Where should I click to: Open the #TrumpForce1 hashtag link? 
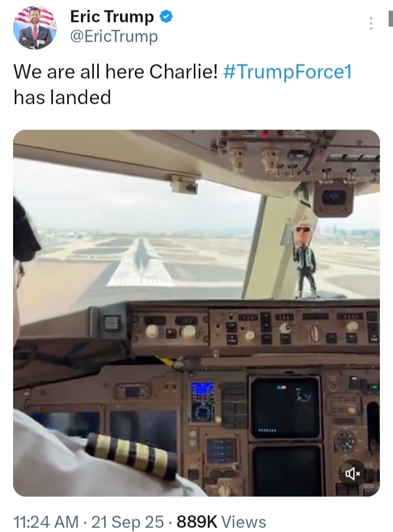click(287, 72)
